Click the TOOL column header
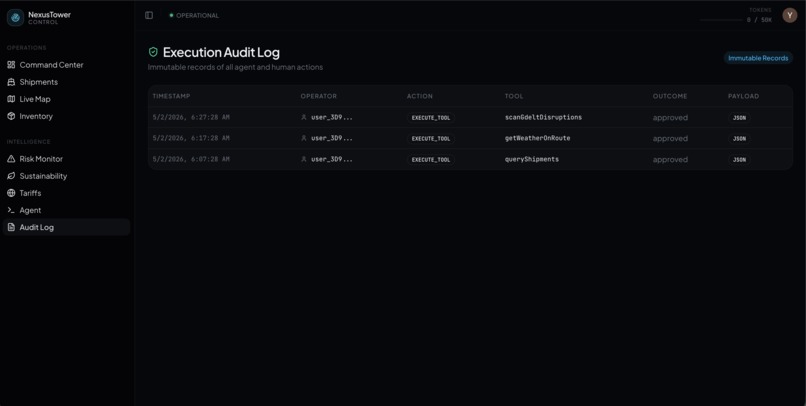Viewport: 806px width, 406px height. (x=514, y=96)
